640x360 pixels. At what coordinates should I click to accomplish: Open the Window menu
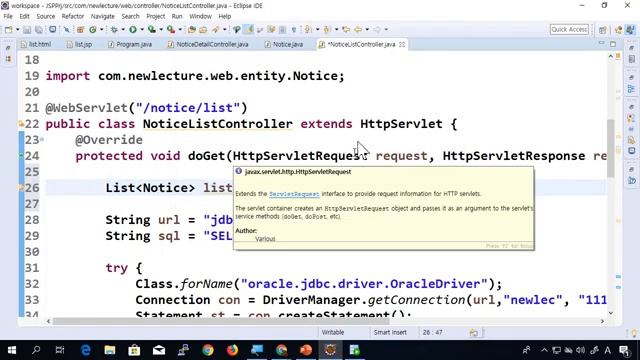pyautogui.click(x=200, y=16)
